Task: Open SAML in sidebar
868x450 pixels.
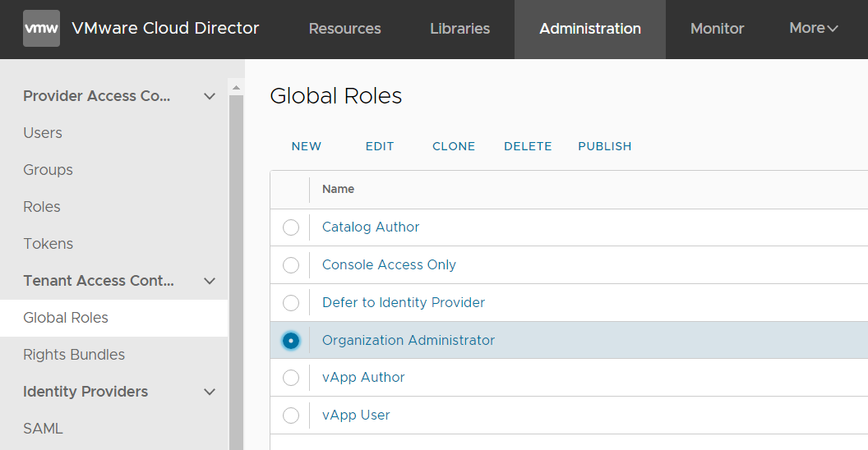Action: pyautogui.click(x=44, y=429)
